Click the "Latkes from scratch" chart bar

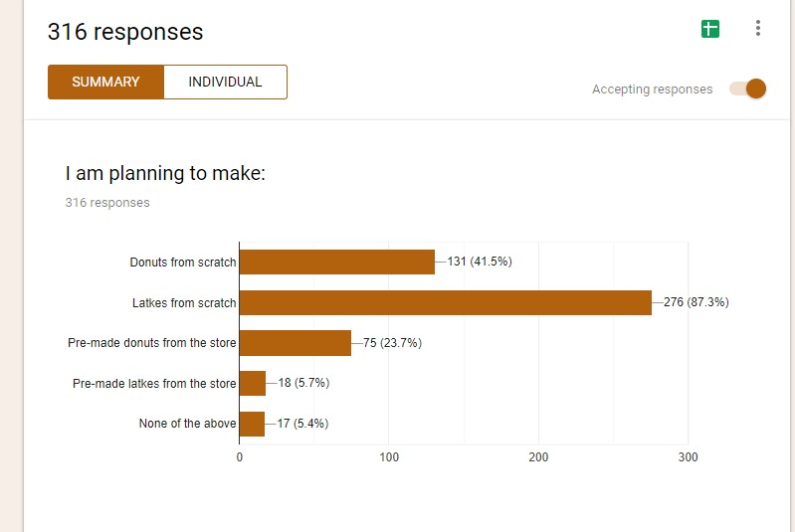tap(445, 302)
